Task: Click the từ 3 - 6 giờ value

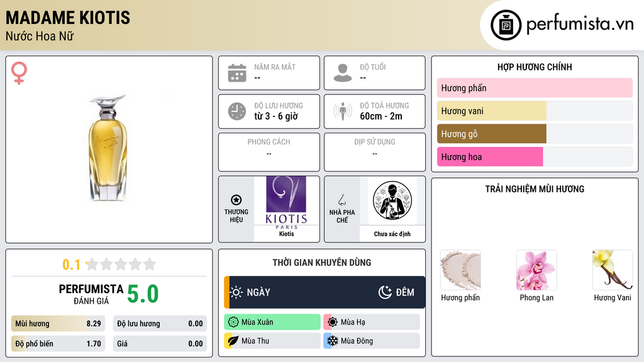Action: coord(275,116)
